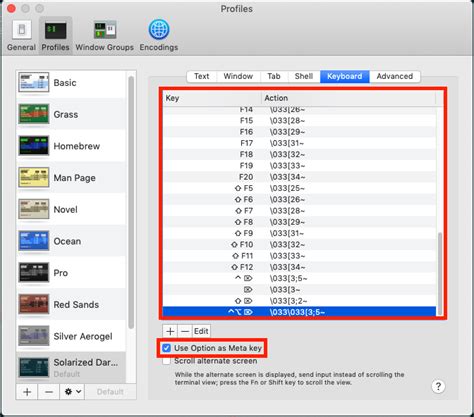Switch to the Text tab
The image size is (474, 417).
202,76
